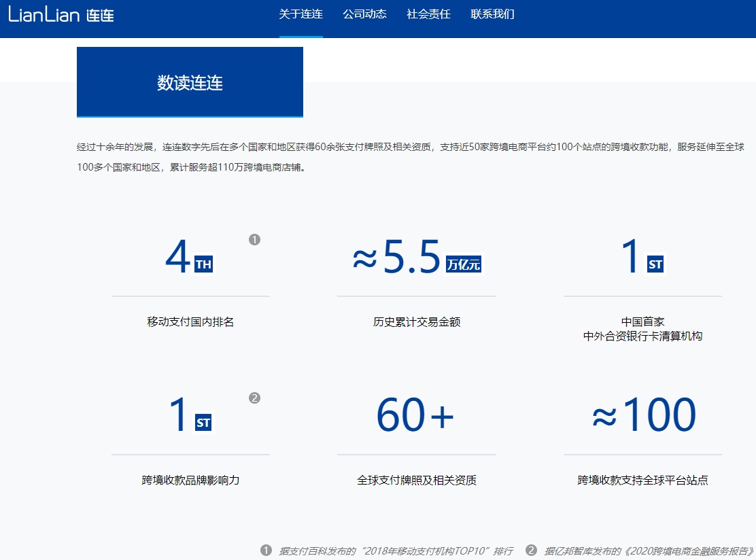
Task: Click the 跨境收款品牌影响力 label
Action: coord(190,480)
